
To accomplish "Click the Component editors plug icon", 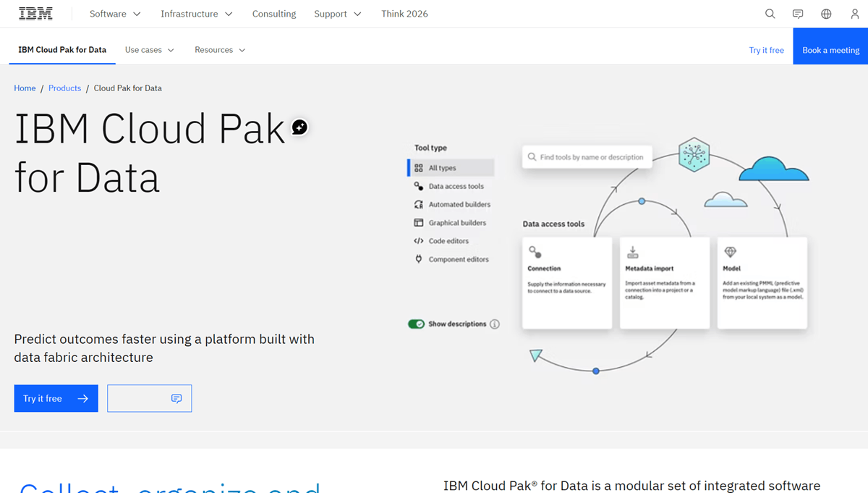I will point(419,259).
